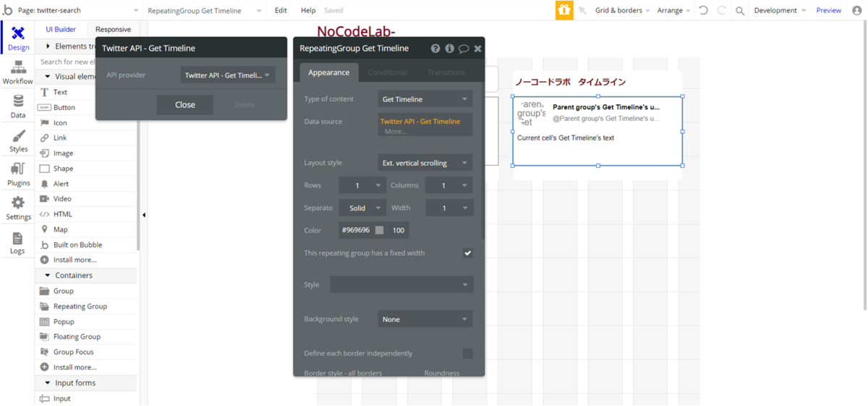Open the Styles section
This screenshot has width=868, height=406.
point(18,141)
